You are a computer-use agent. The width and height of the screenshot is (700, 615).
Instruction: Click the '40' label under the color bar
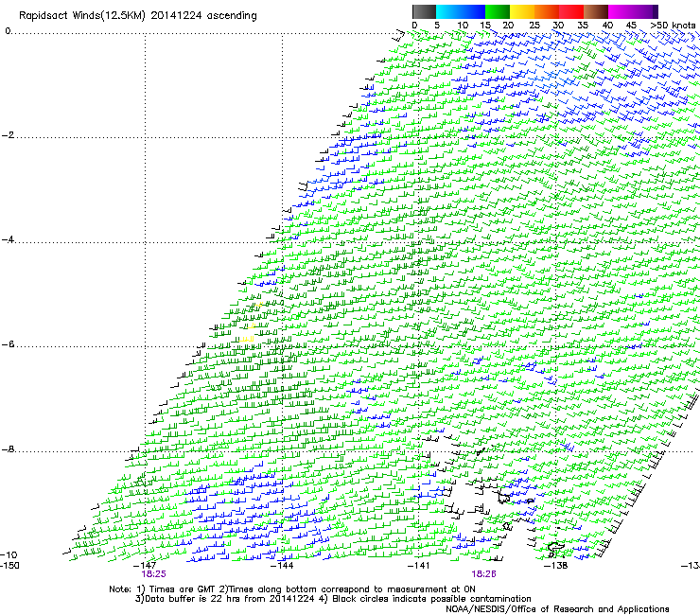(x=607, y=26)
